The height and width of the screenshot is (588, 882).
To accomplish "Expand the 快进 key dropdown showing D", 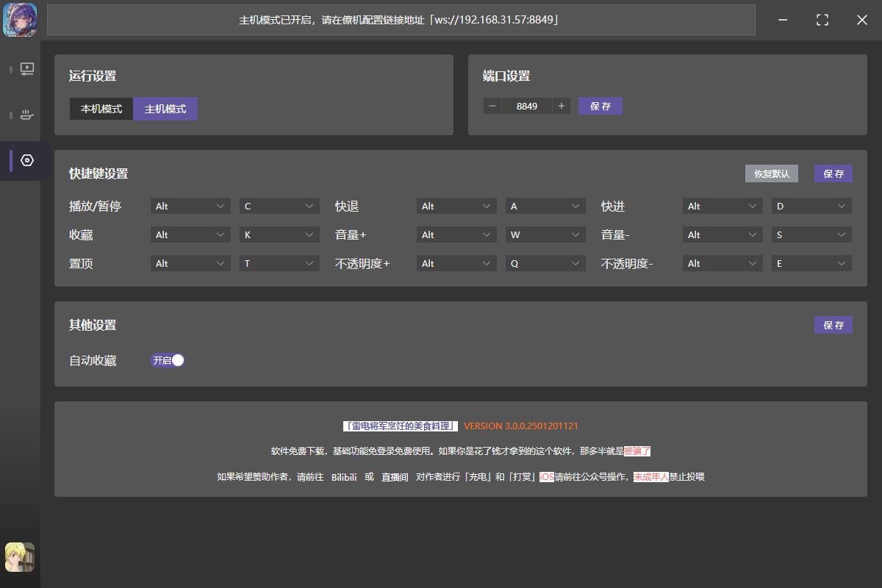I will pos(811,207).
